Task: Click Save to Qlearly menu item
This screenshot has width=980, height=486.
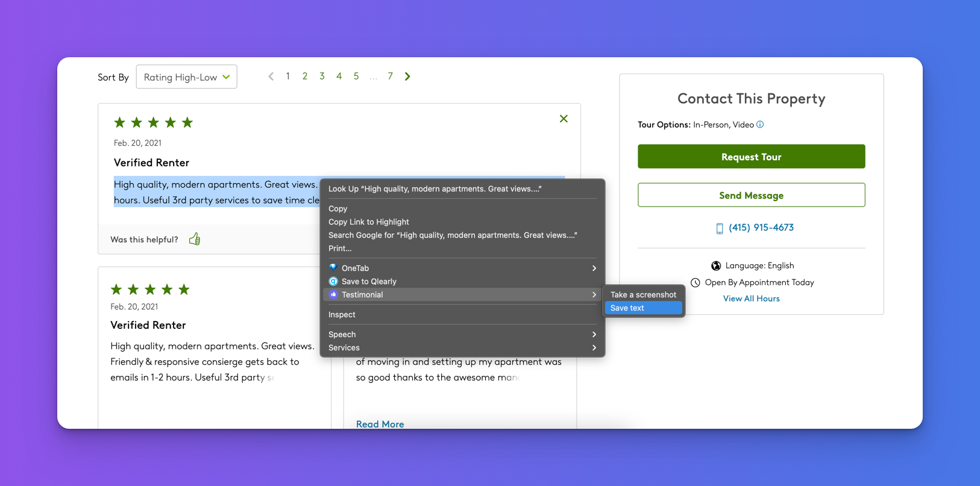Action: [x=368, y=281]
